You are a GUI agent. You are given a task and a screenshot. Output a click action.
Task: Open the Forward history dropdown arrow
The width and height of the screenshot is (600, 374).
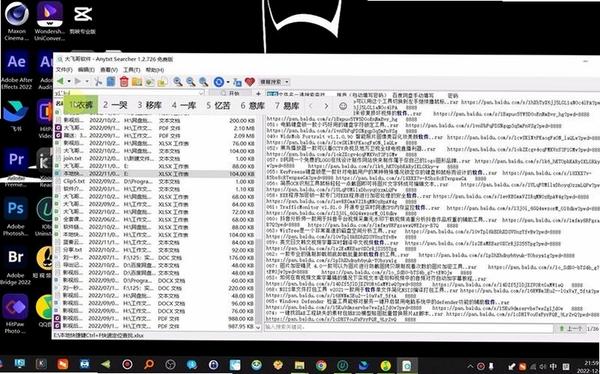(x=87, y=82)
